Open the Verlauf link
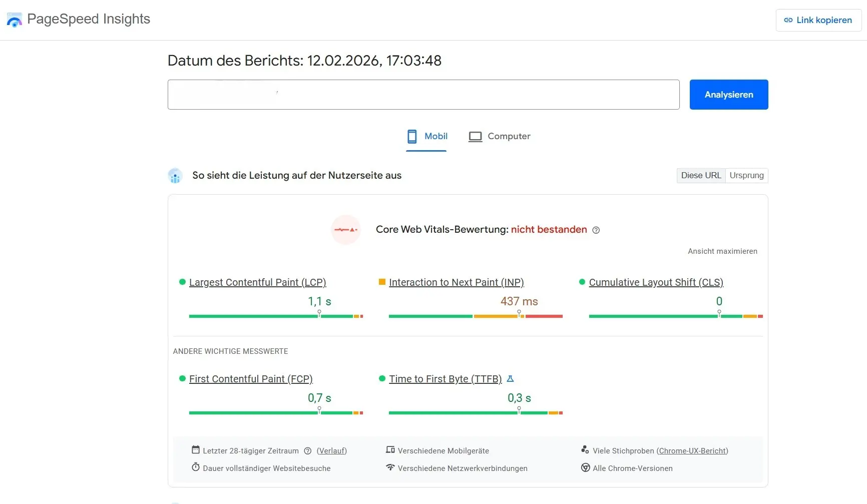 [x=331, y=450]
